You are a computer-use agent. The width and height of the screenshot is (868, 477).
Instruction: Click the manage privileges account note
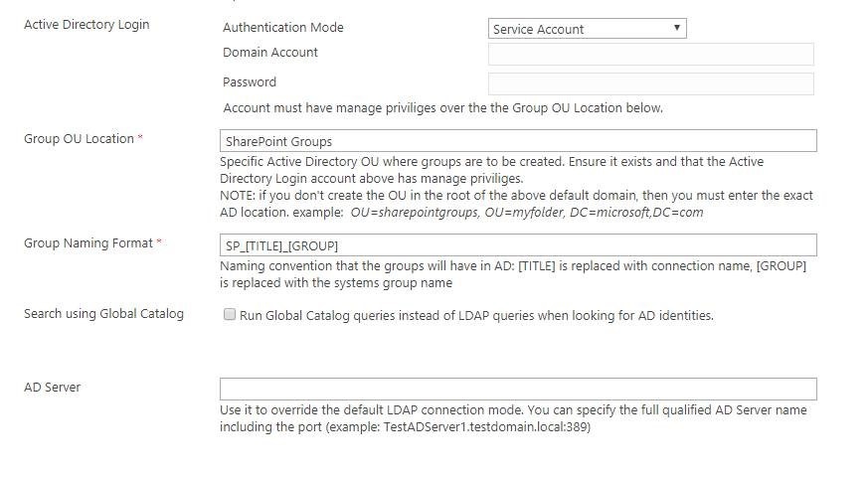point(442,107)
